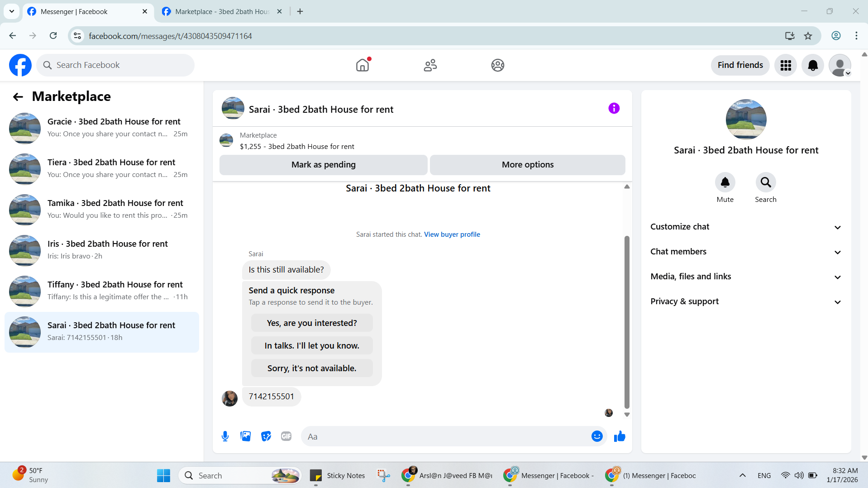This screenshot has height=488, width=868.
Task: Open the tab search dropdown arrow
Action: pos(12,11)
